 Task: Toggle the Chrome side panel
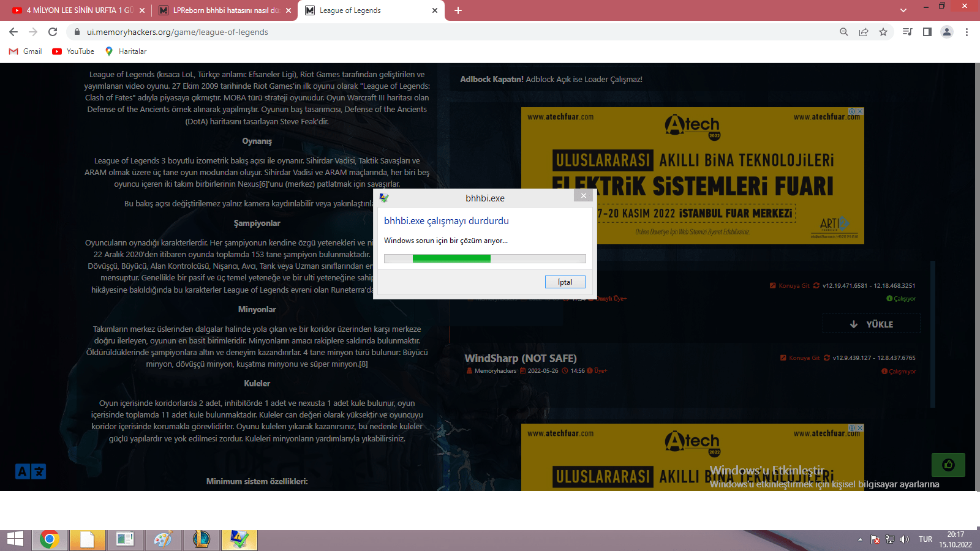[x=927, y=32]
